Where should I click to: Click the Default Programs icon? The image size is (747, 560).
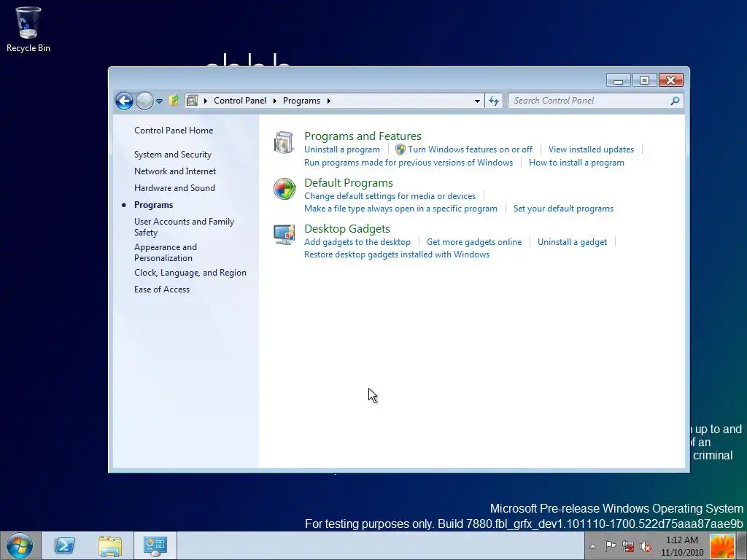(x=285, y=189)
